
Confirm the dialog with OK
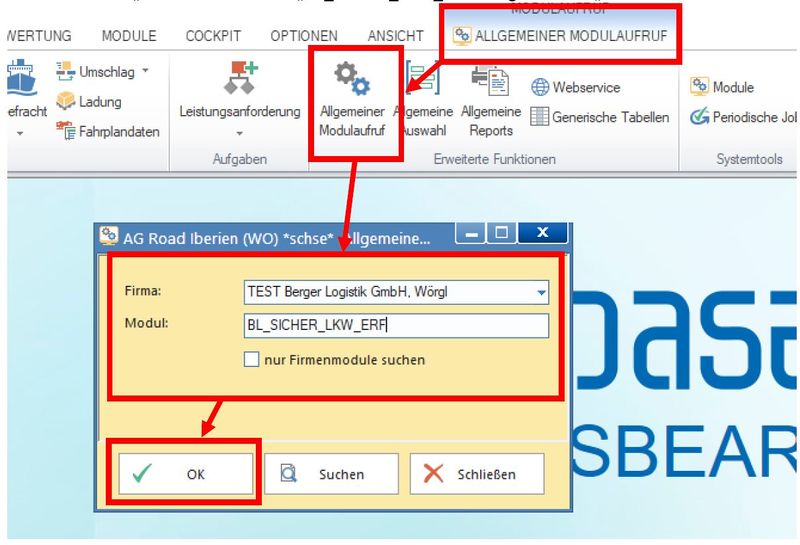tap(186, 474)
